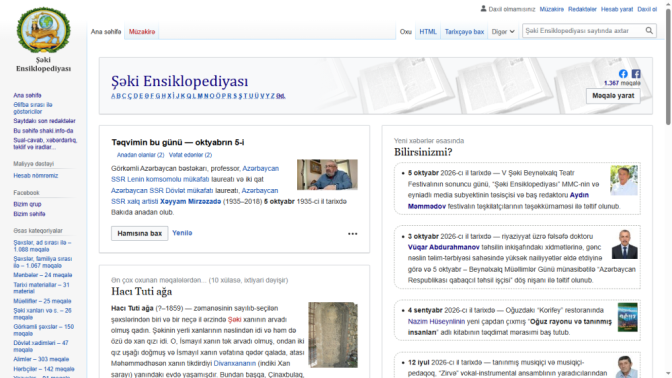The height and width of the screenshot is (378, 672).
Task: Click the Hamısına bax button
Action: [139, 233]
